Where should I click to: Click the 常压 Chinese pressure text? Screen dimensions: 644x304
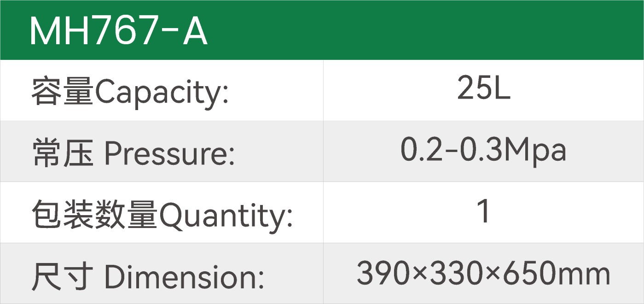tap(62, 152)
